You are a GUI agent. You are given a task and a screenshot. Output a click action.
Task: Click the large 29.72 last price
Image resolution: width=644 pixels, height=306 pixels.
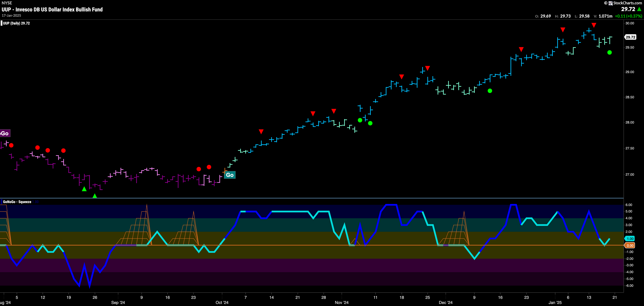(x=628, y=9)
